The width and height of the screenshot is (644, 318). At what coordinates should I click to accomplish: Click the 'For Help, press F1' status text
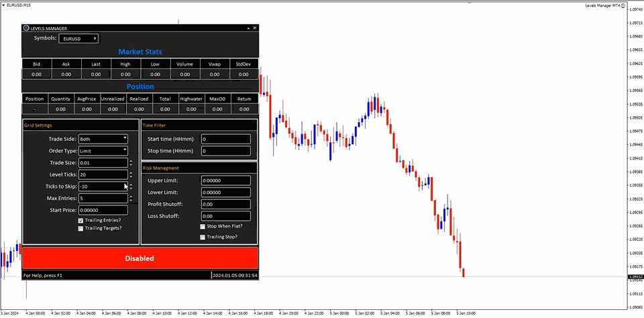(x=43, y=275)
